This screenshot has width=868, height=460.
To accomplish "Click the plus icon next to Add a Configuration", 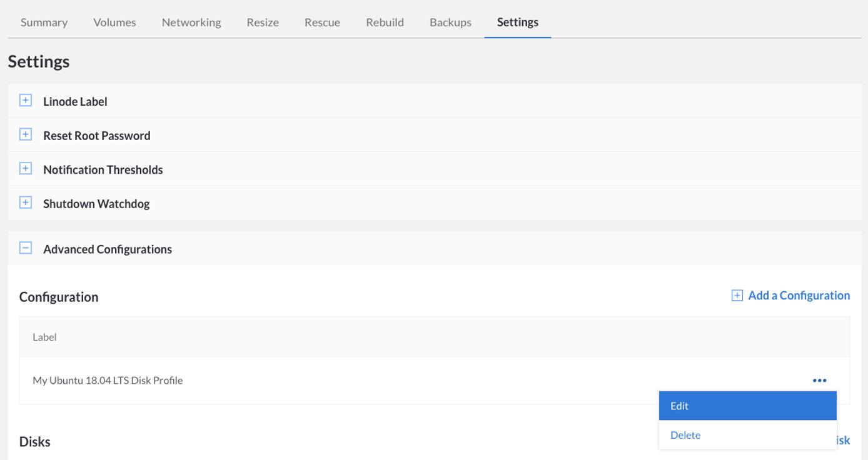I will coord(738,295).
